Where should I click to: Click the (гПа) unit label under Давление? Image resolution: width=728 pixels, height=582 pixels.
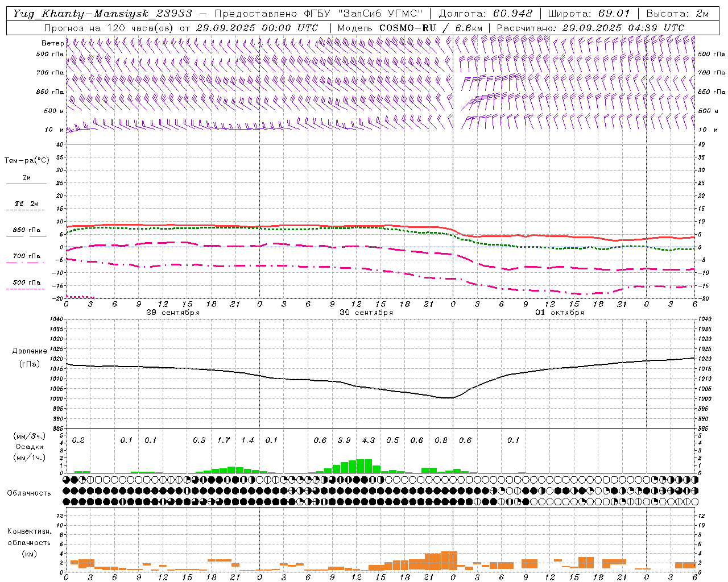tap(30, 364)
